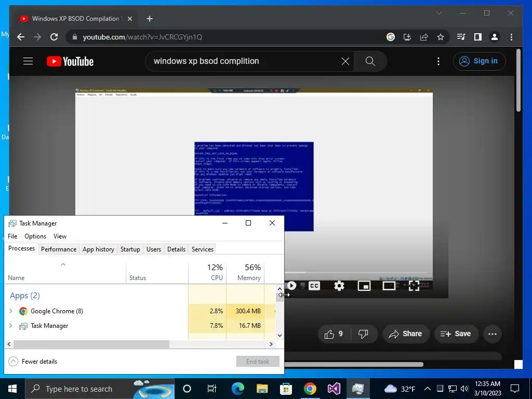This screenshot has width=532, height=399.
Task: Open Chrome three-dot menu
Action: point(511,37)
